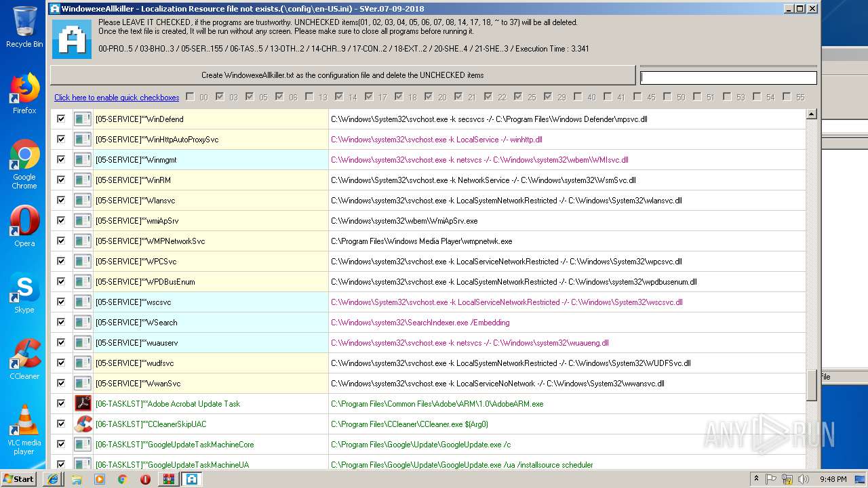Screen dimensions: 868x488
Task: Click Create WindowexeAllkiller.txt configuration button
Action: 342,75
